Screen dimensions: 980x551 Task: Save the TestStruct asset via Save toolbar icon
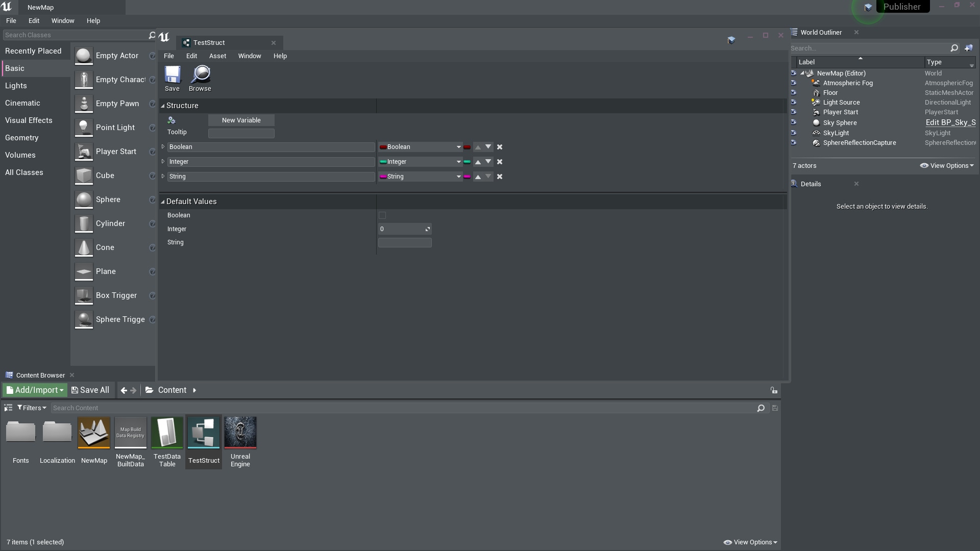coord(173,78)
